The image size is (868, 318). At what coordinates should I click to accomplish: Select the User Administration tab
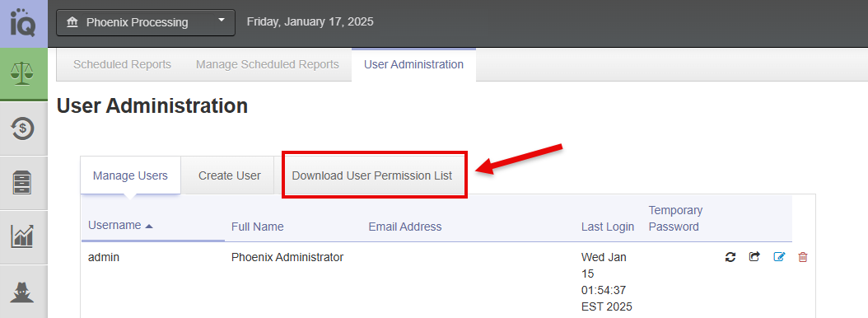click(x=413, y=64)
